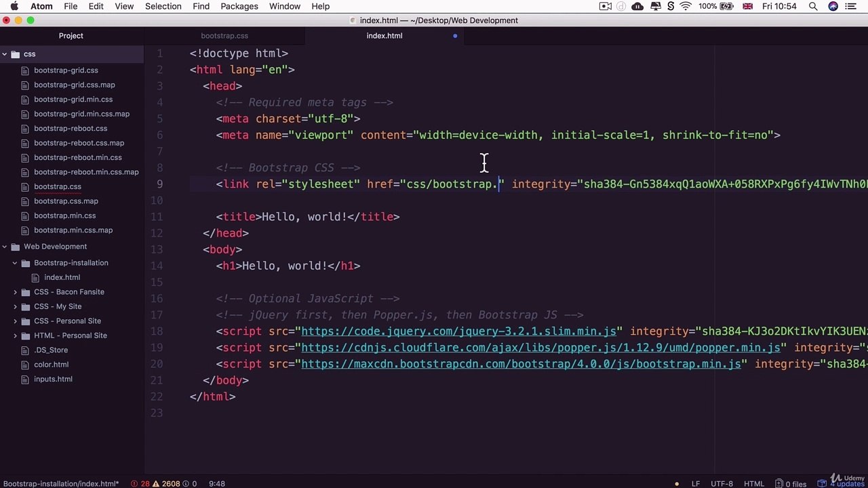Open the File menu
The width and height of the screenshot is (868, 488).
tap(71, 7)
